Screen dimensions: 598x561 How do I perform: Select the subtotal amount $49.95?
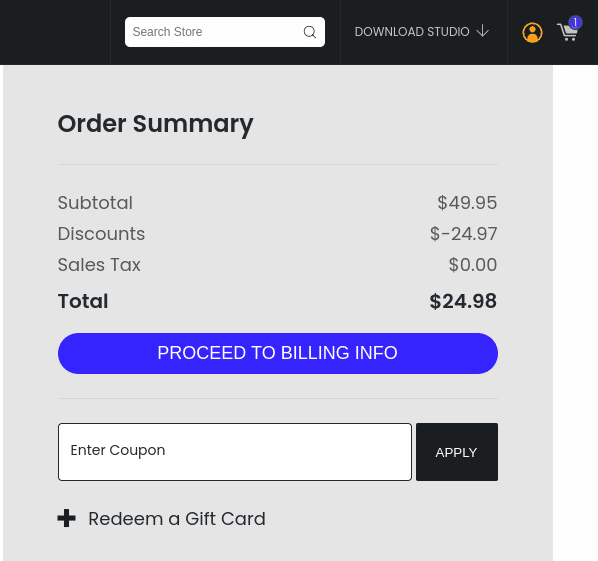[467, 203]
